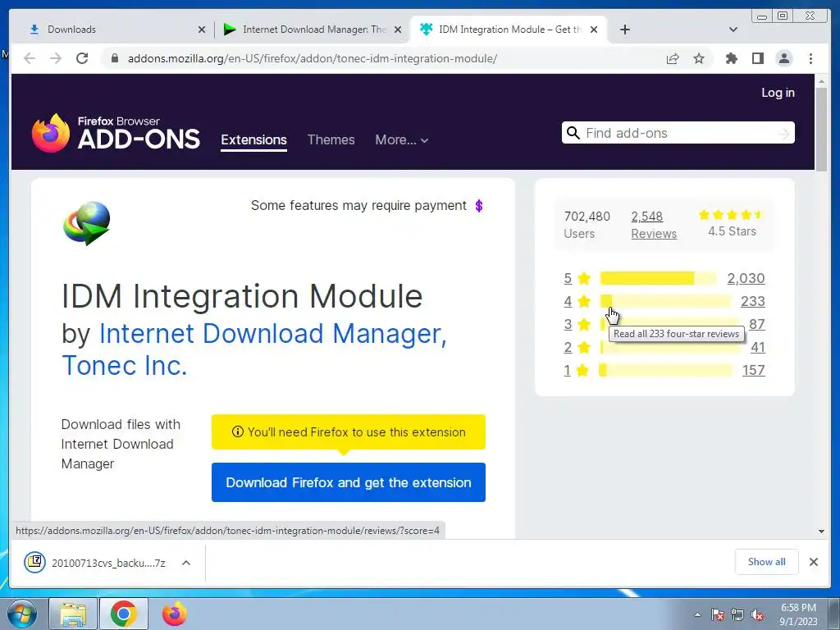Open the 2,030 five-star reviews count
Viewport: 840px width, 630px height.
pyautogui.click(x=746, y=278)
